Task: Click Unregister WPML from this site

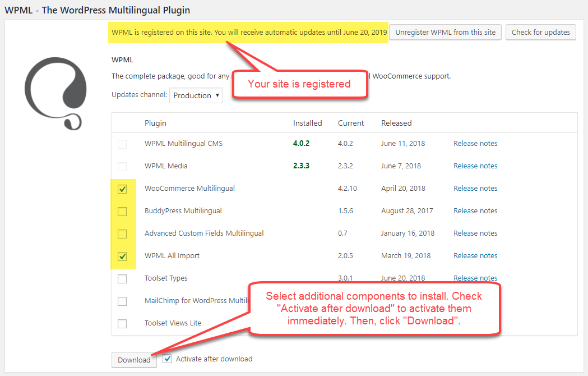Action: tap(445, 33)
